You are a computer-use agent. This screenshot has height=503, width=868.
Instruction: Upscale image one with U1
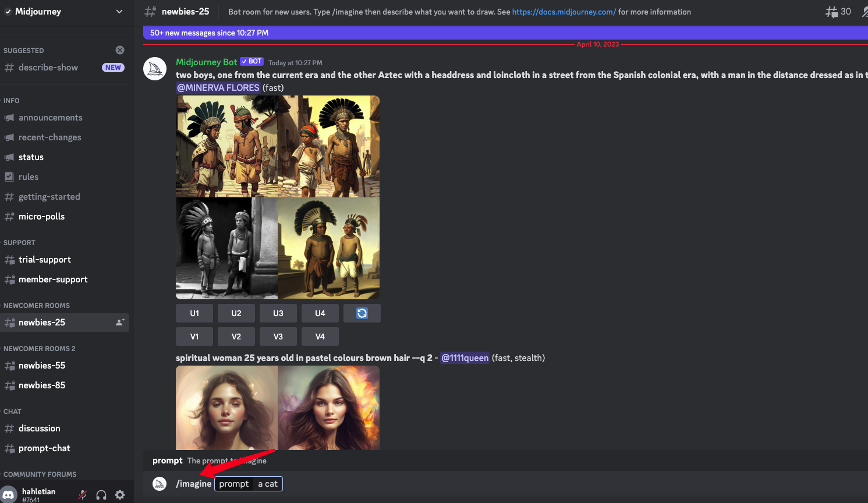point(194,313)
